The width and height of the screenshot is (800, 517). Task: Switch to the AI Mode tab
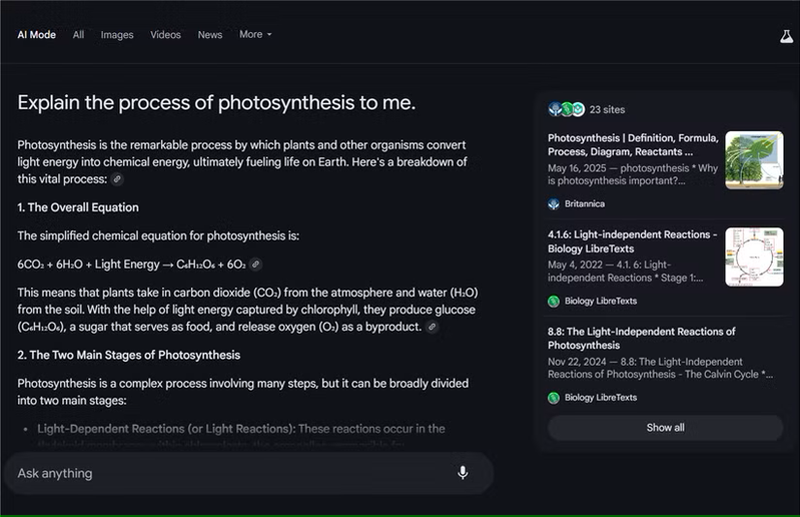(x=37, y=35)
